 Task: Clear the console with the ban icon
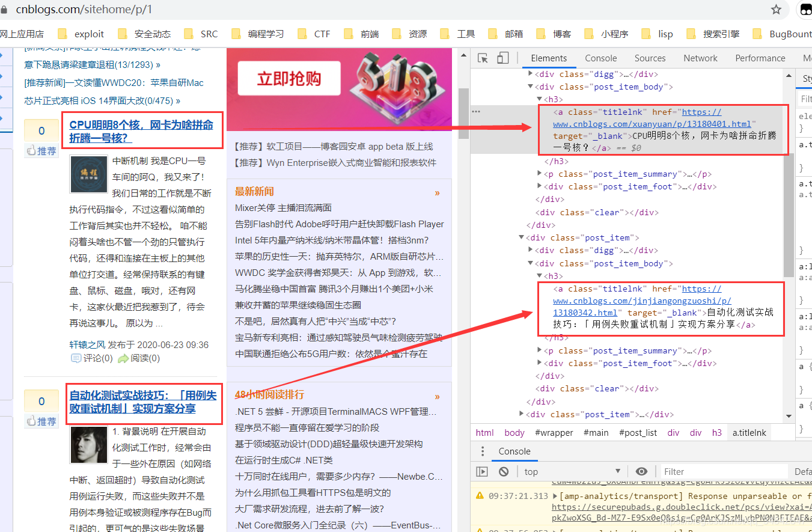[504, 472]
